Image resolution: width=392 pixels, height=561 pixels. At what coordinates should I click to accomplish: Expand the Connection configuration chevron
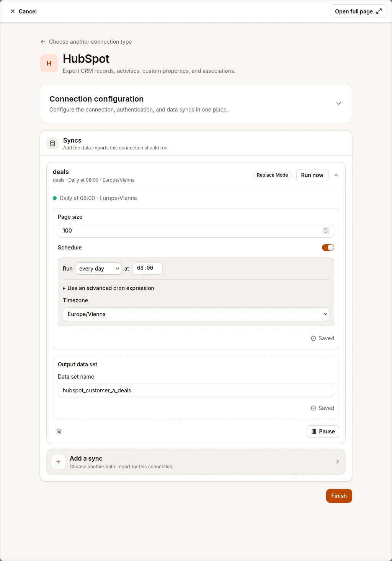pyautogui.click(x=339, y=103)
